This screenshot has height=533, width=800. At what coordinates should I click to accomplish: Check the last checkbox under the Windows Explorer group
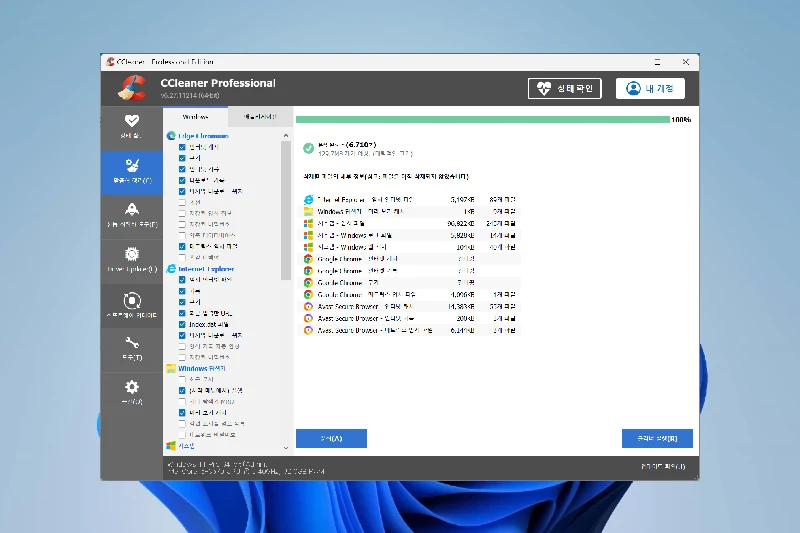pyautogui.click(x=182, y=435)
